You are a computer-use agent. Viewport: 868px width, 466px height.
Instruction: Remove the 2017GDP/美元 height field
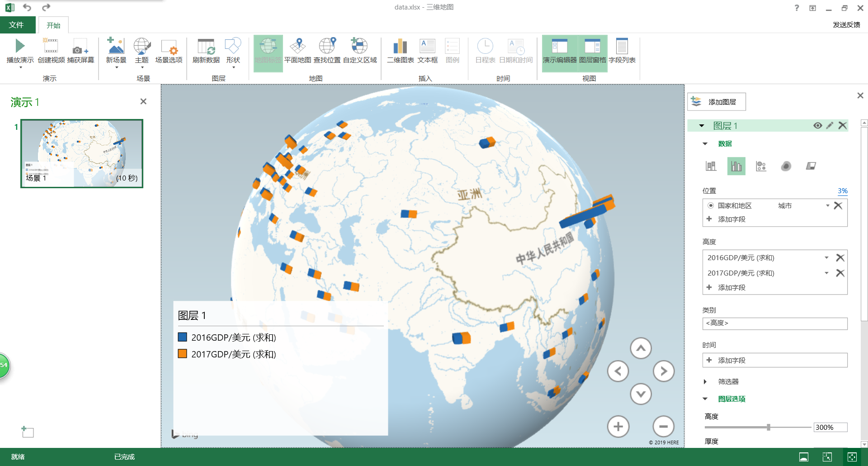pos(840,273)
